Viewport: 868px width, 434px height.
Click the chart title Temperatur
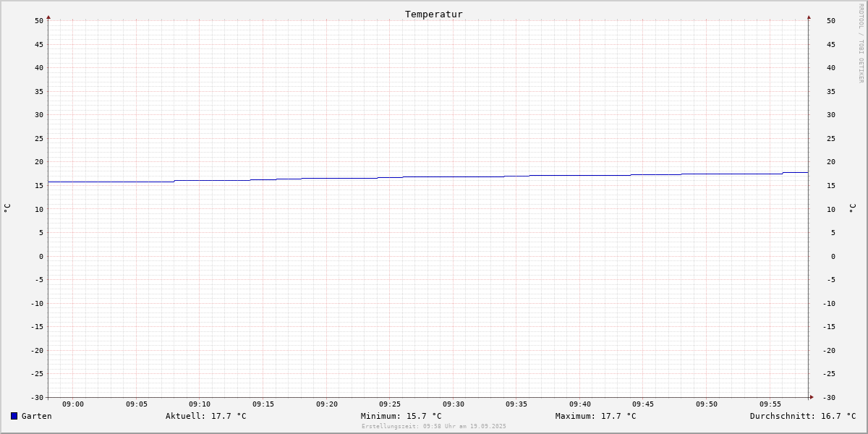pos(434,14)
